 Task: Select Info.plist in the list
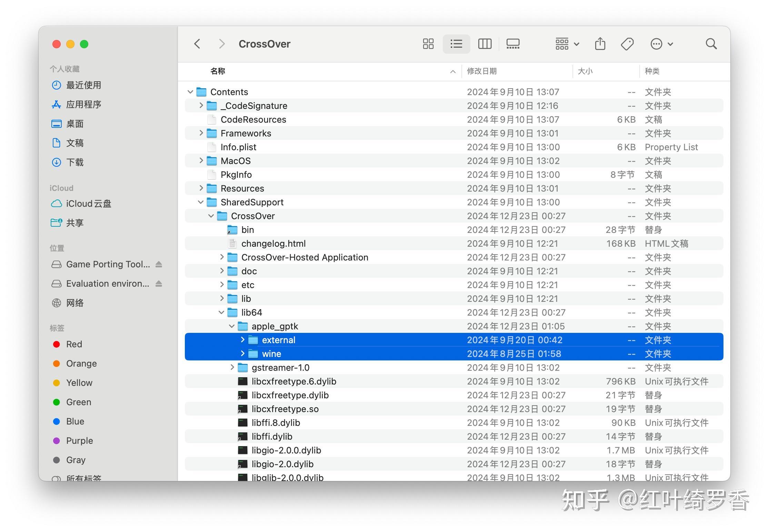238,147
